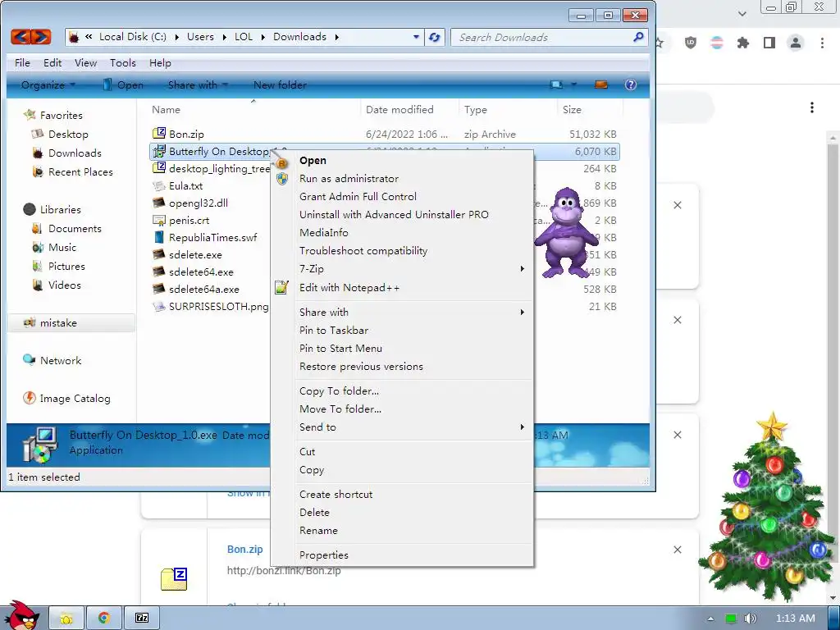The width and height of the screenshot is (840, 630).
Task: Select the Eula.txt file icon
Action: pyautogui.click(x=158, y=186)
